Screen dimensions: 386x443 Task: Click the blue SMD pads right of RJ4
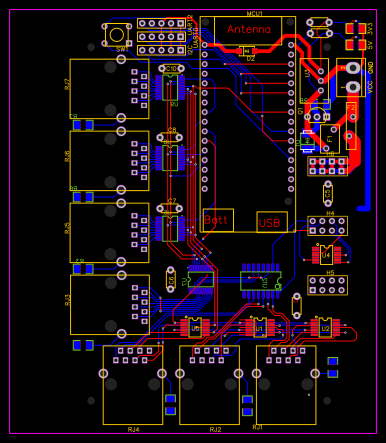[x=171, y=405]
